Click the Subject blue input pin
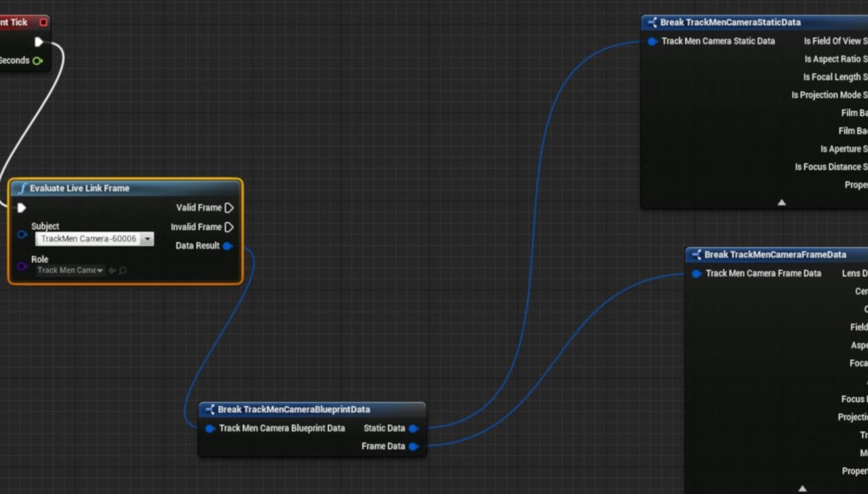Screen dimensions: 868x494 (22, 235)
